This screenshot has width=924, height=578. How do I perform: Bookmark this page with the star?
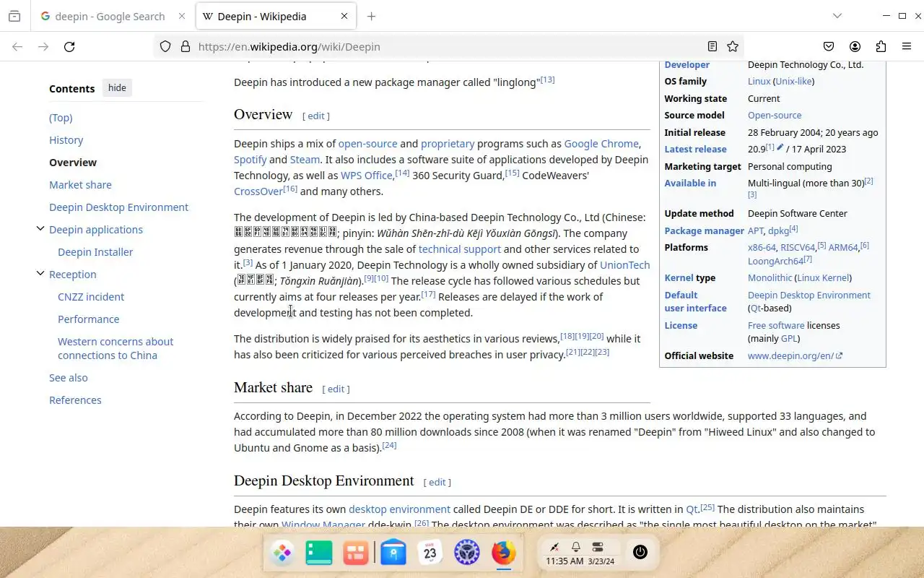[x=733, y=46]
